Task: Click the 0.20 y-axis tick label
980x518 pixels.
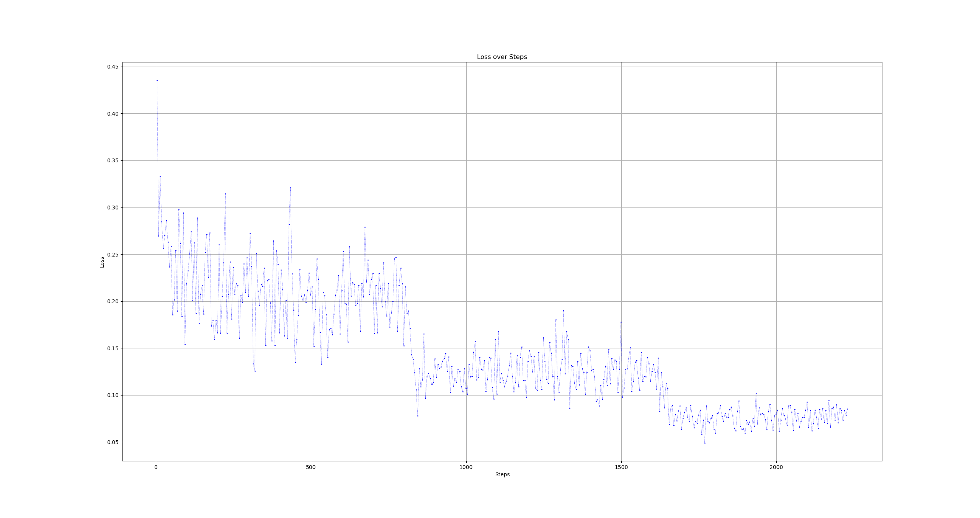Action: [113, 301]
